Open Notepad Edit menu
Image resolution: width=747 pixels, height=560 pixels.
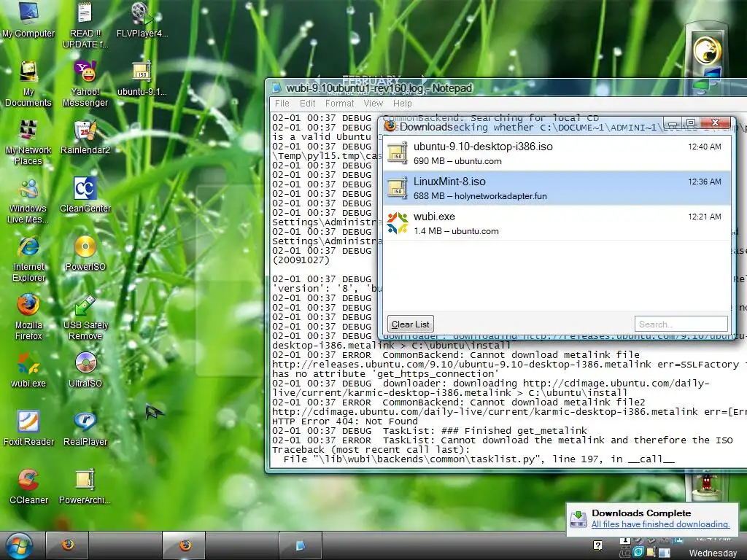(x=308, y=104)
